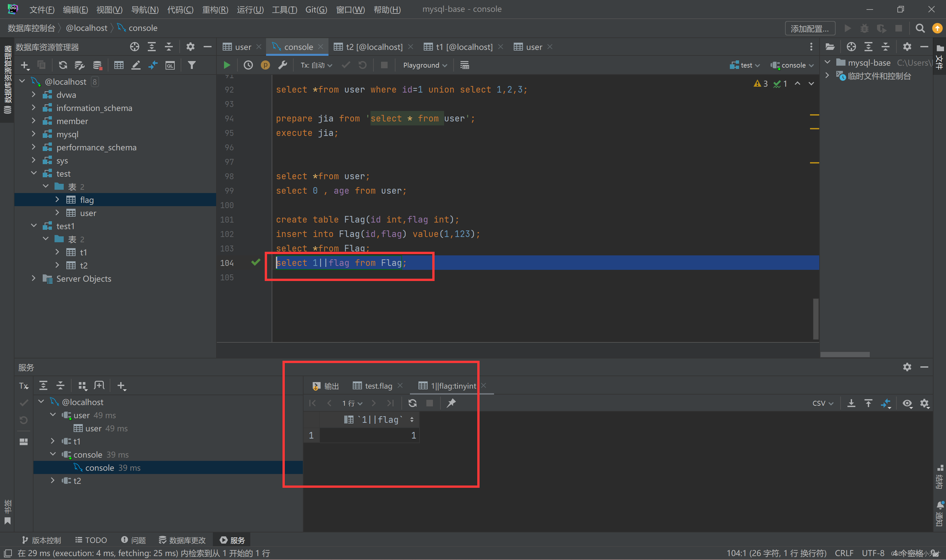Click the 添加配置 button
The width and height of the screenshot is (946, 560).
pyautogui.click(x=810, y=28)
